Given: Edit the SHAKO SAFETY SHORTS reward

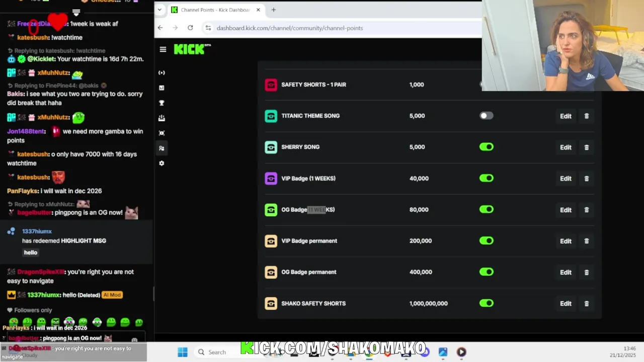Looking at the screenshot, I should click(x=566, y=303).
